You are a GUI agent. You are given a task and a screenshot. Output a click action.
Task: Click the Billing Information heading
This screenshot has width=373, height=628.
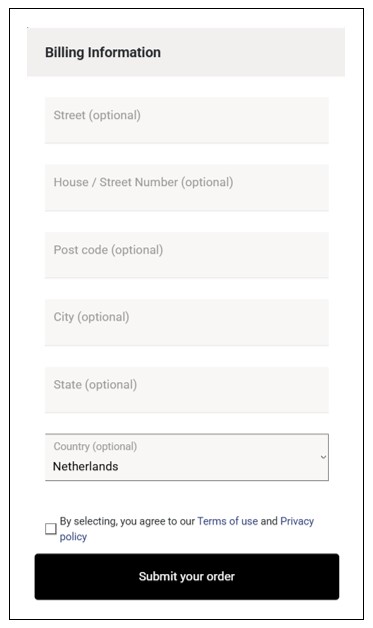point(103,52)
